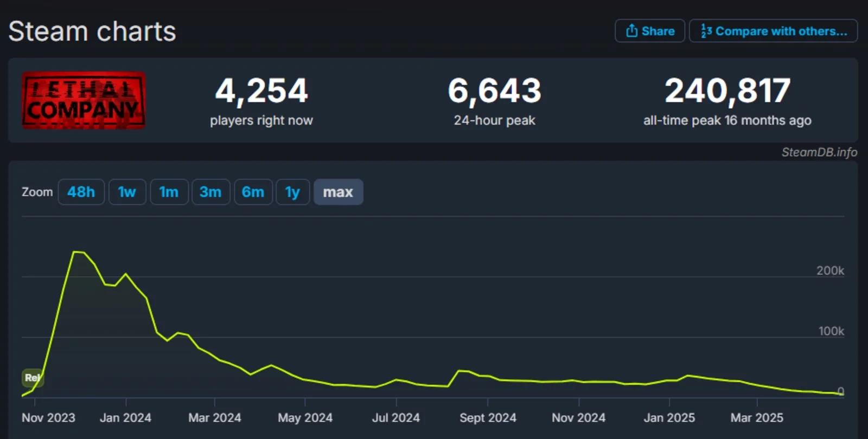This screenshot has width=868, height=439.
Task: Set chart zoom to 48h
Action: (81, 192)
